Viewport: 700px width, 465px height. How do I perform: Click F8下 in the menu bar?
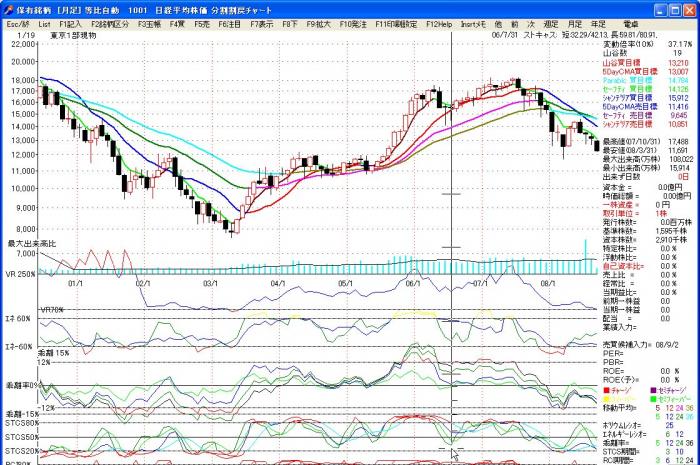(290, 24)
